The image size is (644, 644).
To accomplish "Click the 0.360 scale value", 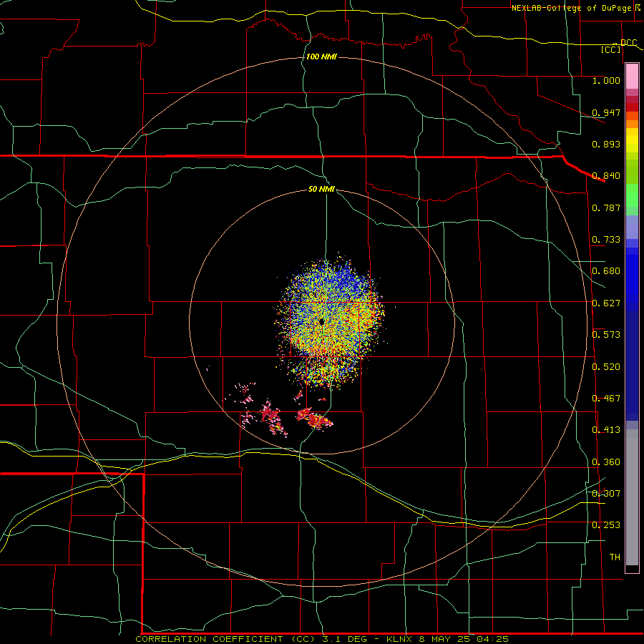I will coord(606,462).
